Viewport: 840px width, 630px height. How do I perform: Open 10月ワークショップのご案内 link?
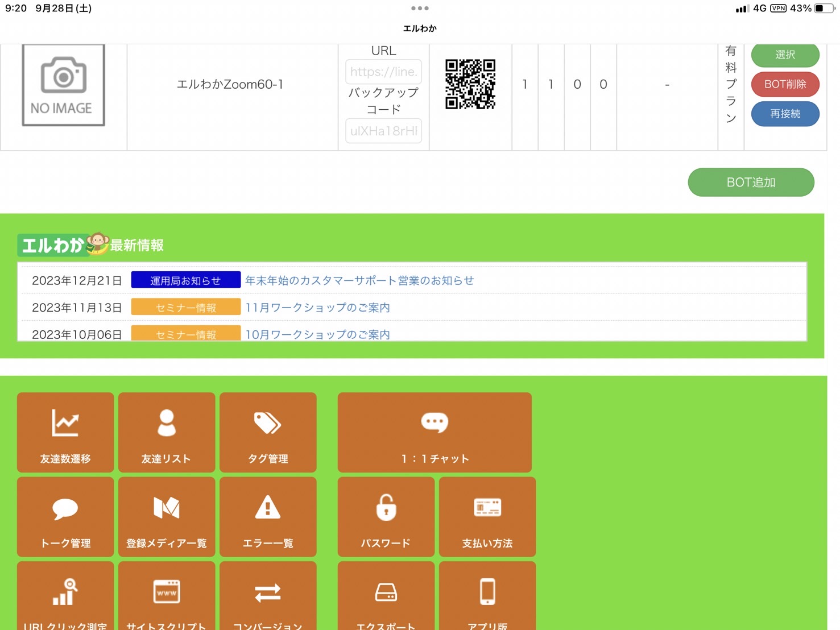[317, 334]
